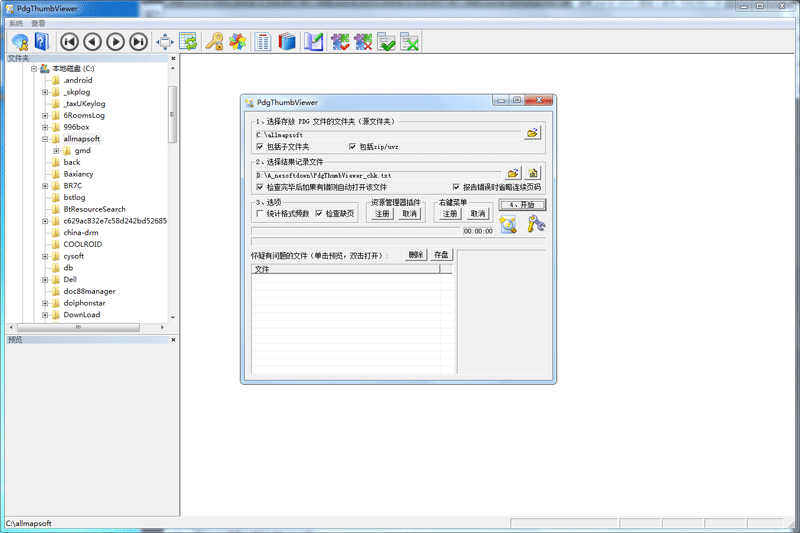This screenshot has height=533, width=800.
Task: Expand the dolphonstar folder node
Action: click(x=45, y=303)
